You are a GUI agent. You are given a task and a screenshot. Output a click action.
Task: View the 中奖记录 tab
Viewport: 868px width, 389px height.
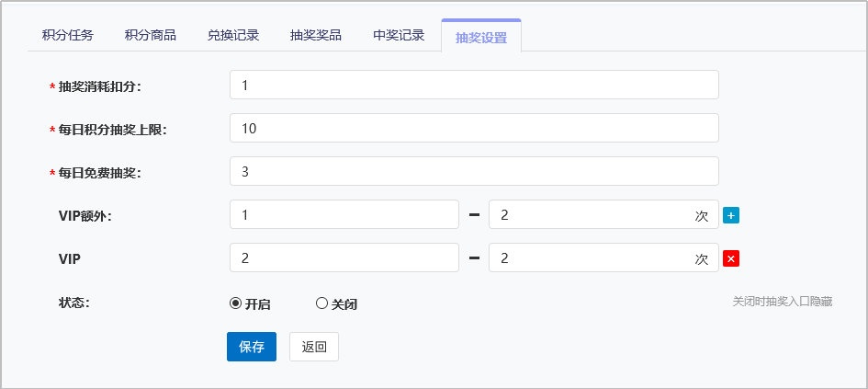399,36
